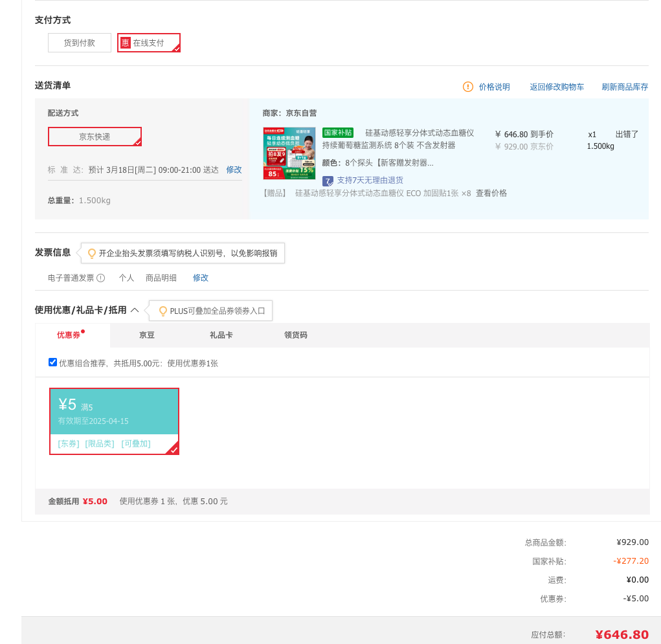Choose 京东快递 delivery method
This screenshot has height=644, width=661.
pyautogui.click(x=95, y=137)
